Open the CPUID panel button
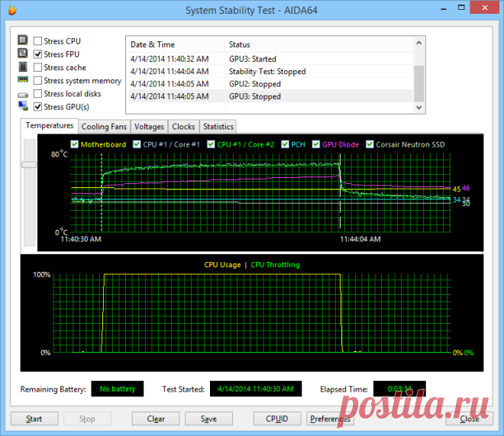This screenshot has width=504, height=436. [277, 418]
